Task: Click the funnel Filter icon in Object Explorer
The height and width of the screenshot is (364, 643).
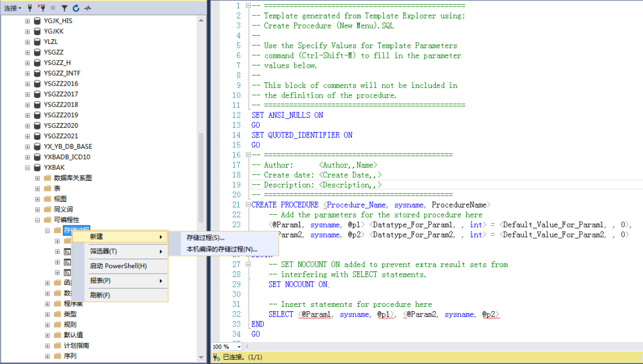Action: 64,8
